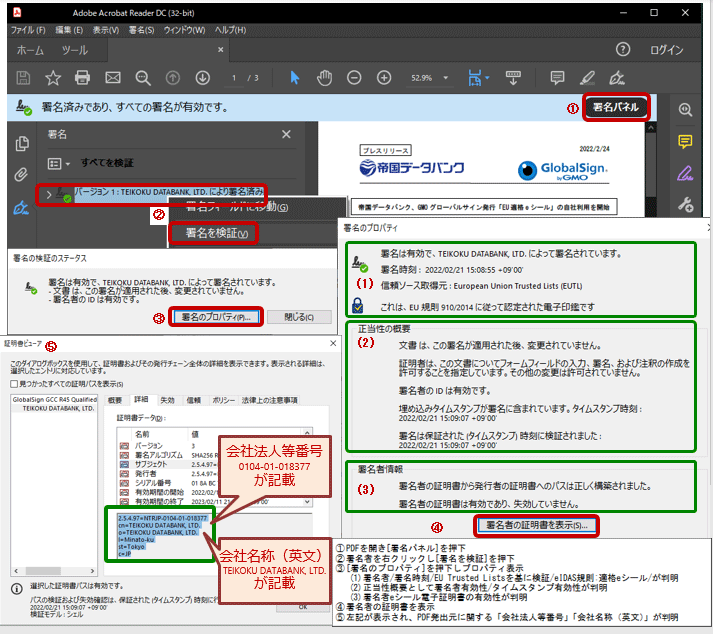
Task: Open signatures pen icon in left sidebar
Action: (x=21, y=208)
